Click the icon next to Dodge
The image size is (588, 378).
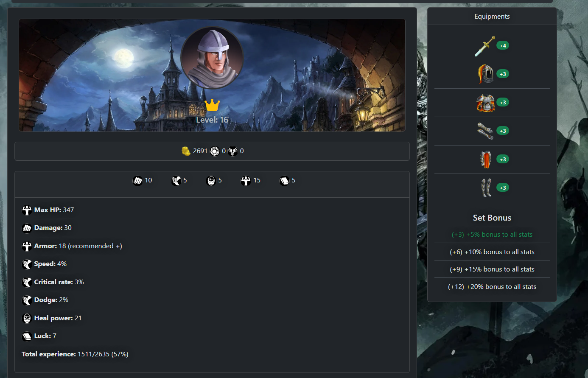[27, 300]
